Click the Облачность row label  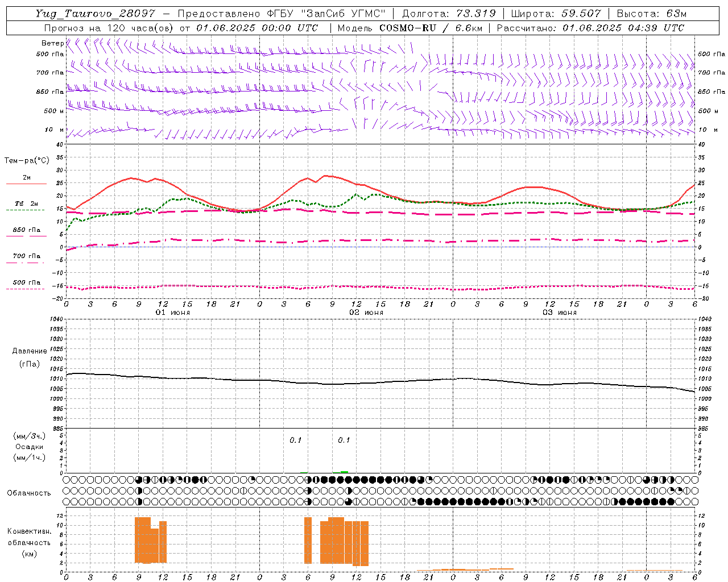click(29, 493)
